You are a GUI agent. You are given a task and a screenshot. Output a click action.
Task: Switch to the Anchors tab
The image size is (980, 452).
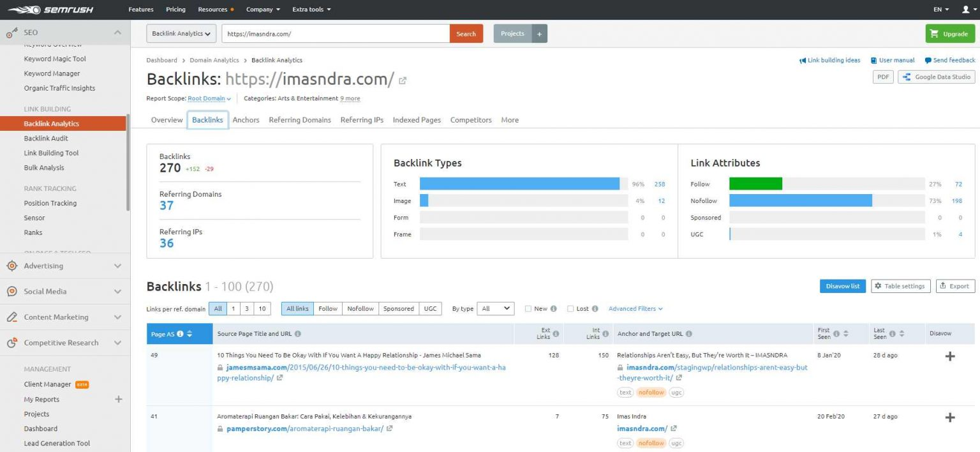tap(246, 120)
